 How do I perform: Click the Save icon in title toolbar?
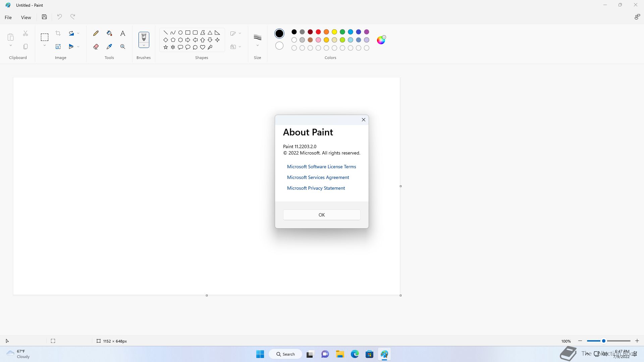click(x=44, y=17)
